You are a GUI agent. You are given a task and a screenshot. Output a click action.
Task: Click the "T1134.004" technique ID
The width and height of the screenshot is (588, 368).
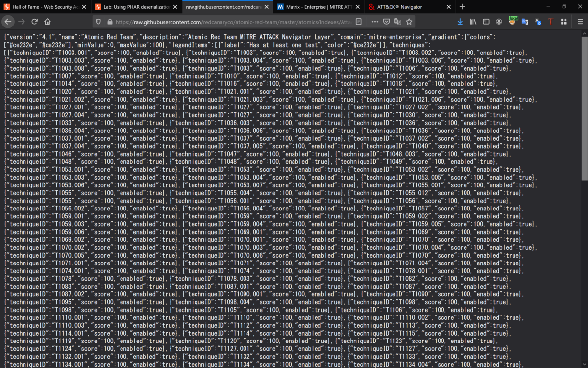pyautogui.click(x=413, y=364)
